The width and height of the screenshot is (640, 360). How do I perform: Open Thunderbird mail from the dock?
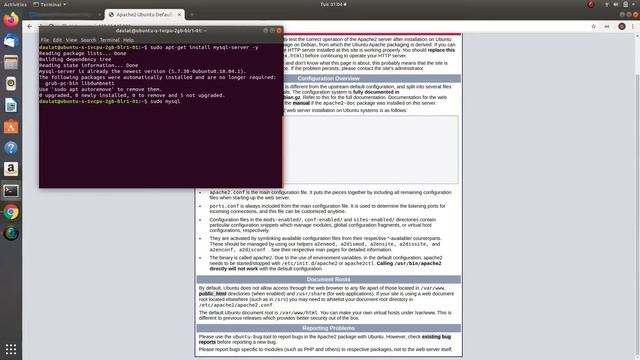[11, 41]
